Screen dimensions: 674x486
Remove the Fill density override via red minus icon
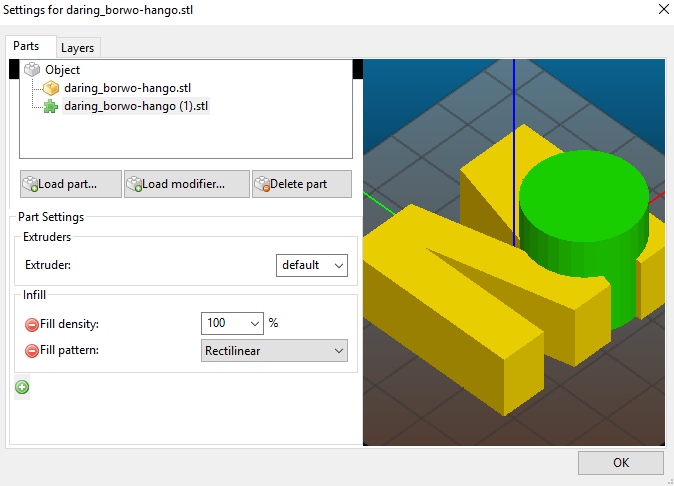[31, 324]
